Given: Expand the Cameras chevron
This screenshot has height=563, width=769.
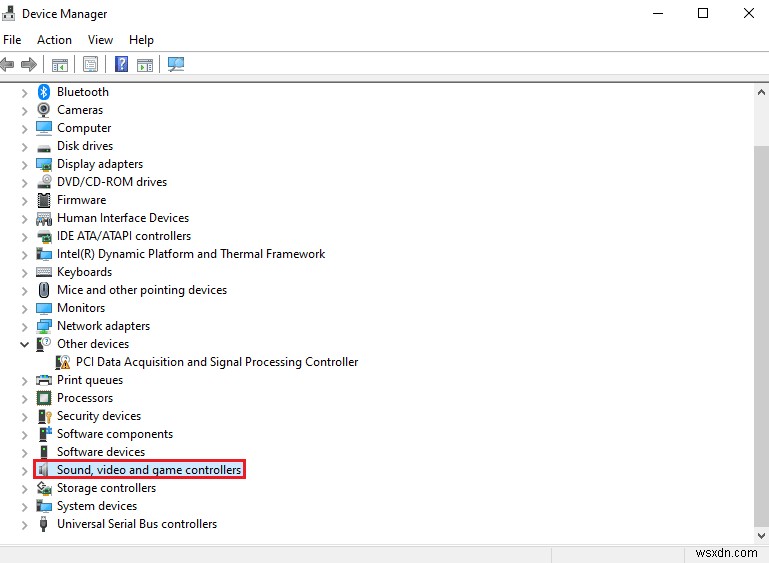Looking at the screenshot, I should (x=24, y=111).
